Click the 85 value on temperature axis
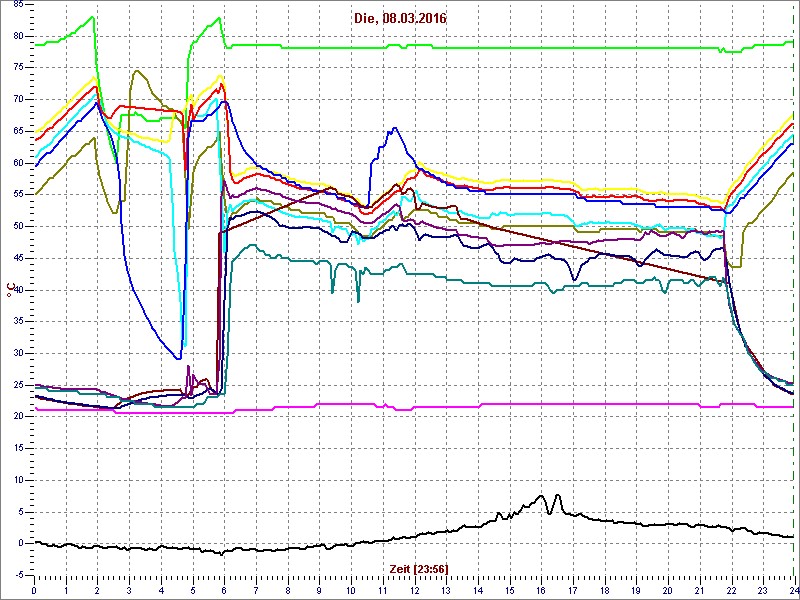The image size is (800, 600). [18, 5]
